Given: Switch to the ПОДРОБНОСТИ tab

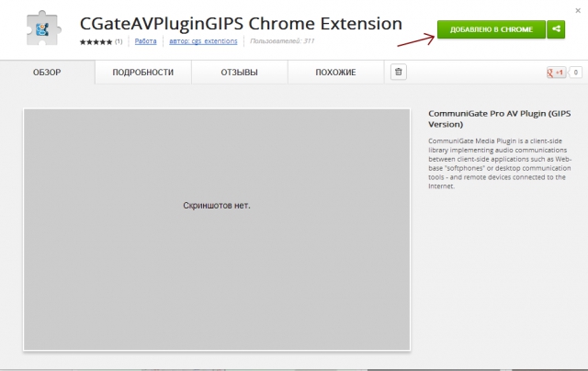Looking at the screenshot, I should (143, 73).
